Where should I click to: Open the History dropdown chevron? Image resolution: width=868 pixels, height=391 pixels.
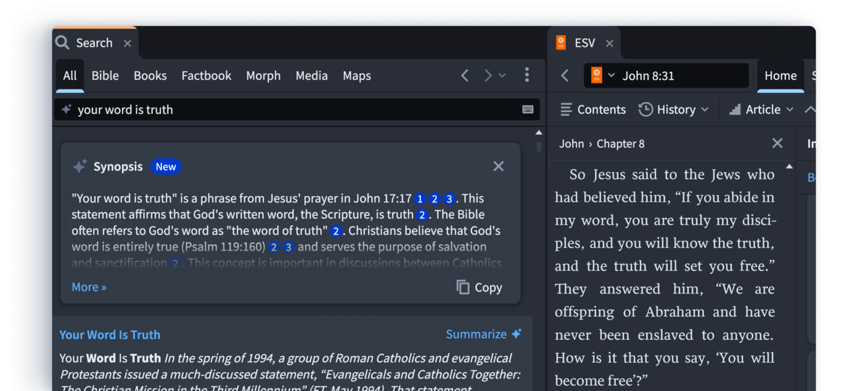point(706,109)
